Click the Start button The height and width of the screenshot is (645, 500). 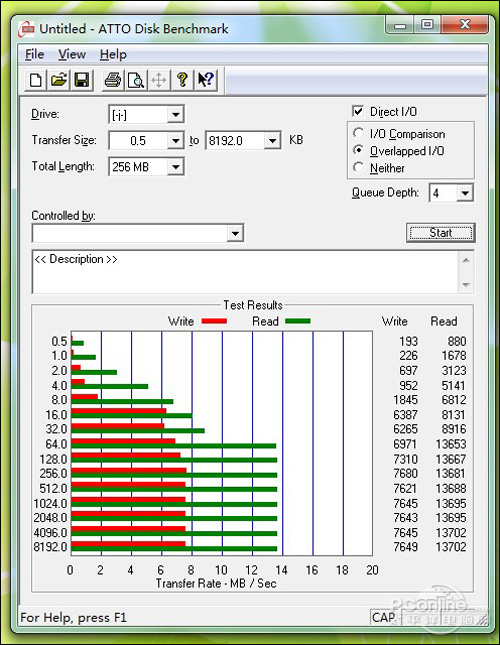tap(440, 233)
